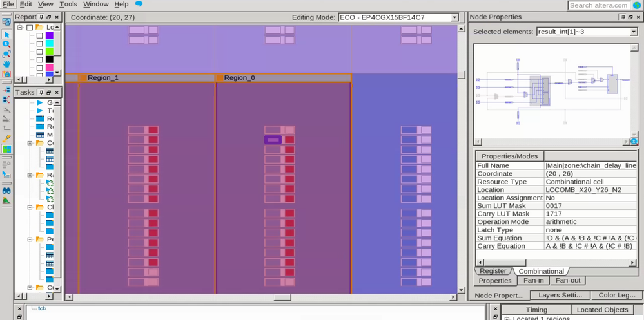
Task: Open Find with the binoculars icon
Action: click(6, 191)
